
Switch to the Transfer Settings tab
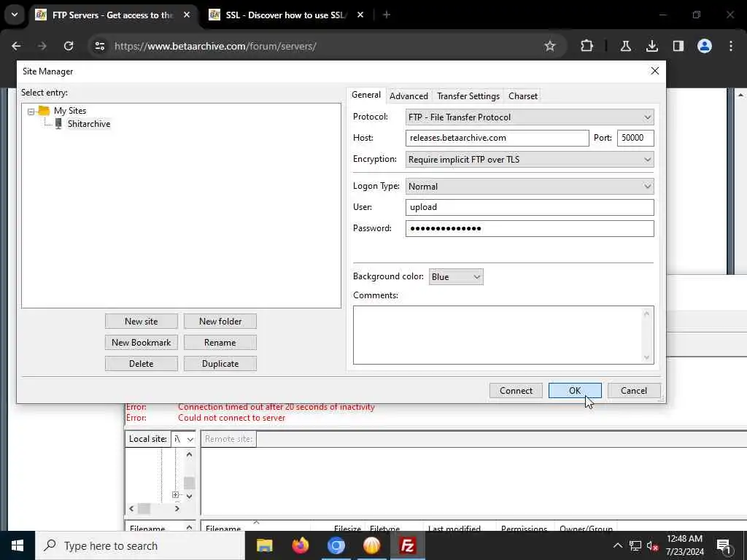point(468,96)
